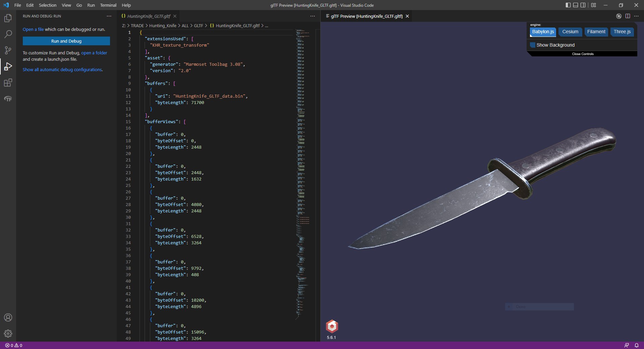Viewport: 644px width, 349px height.
Task: Place cursor on "KHR_texture_transform" string
Action: pyautogui.click(x=179, y=45)
